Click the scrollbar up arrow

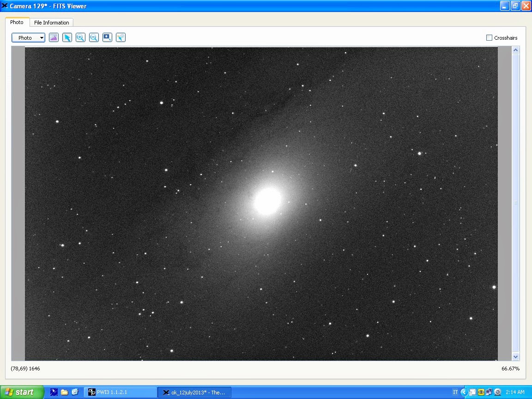coord(516,50)
